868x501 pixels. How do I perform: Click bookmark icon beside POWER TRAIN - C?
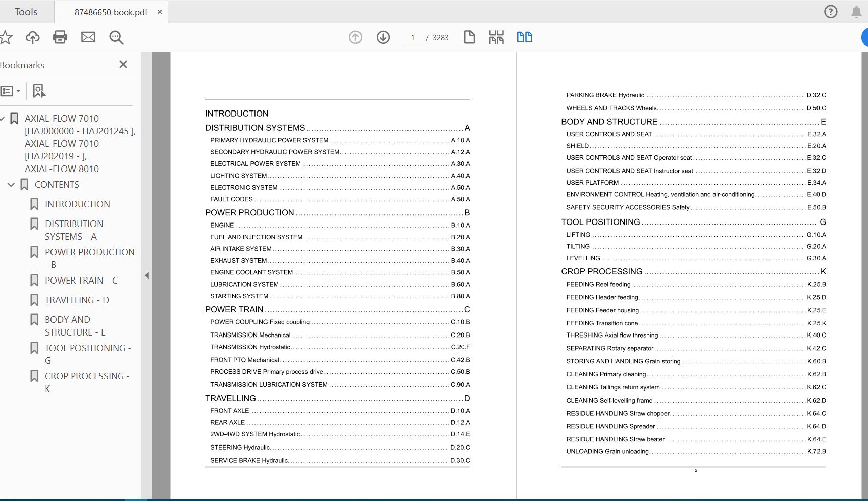pos(34,281)
